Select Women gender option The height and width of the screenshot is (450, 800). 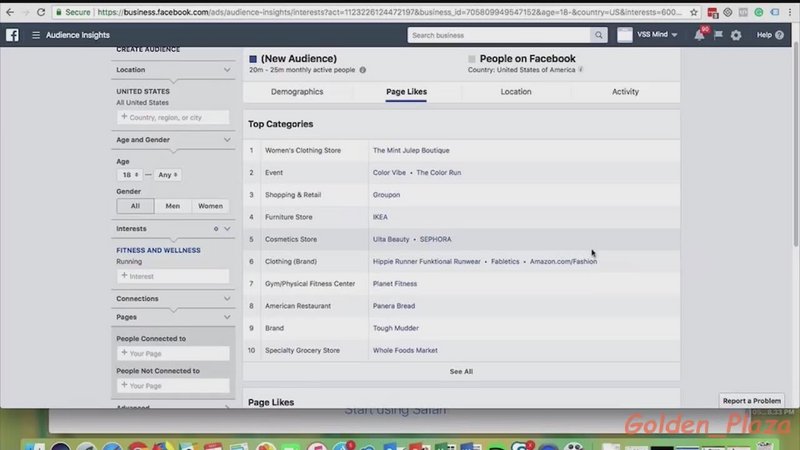tap(210, 206)
